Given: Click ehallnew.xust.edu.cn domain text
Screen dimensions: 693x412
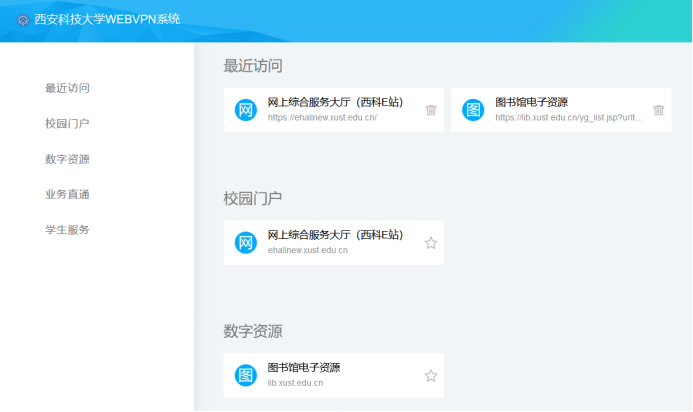Looking at the screenshot, I should (x=308, y=250).
